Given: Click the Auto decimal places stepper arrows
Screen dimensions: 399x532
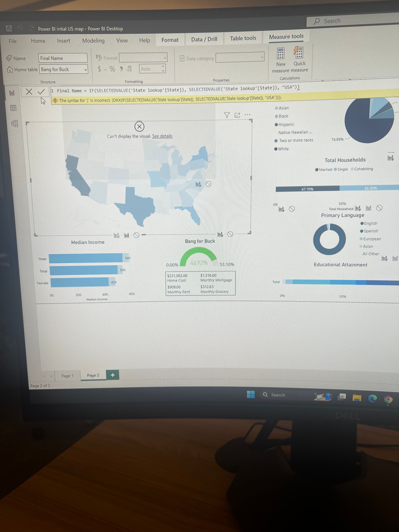Looking at the screenshot, I should pyautogui.click(x=163, y=68).
